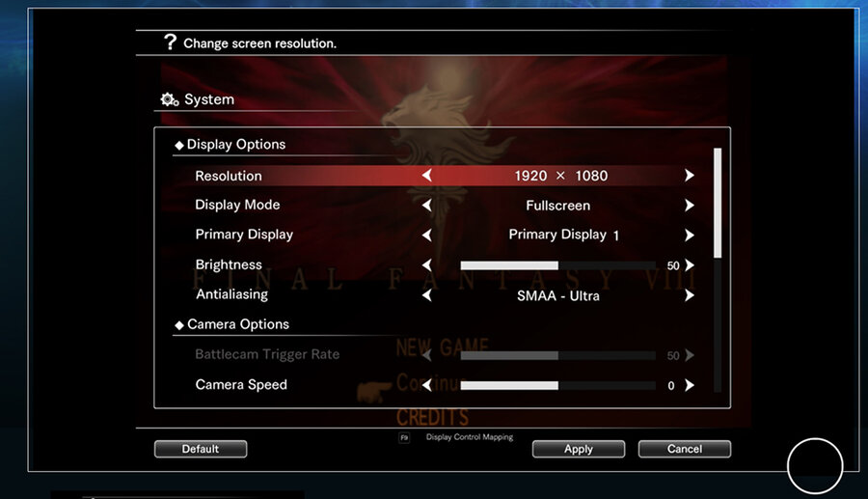Click left arrow for Resolution
This screenshot has height=499, width=868.
(x=427, y=176)
